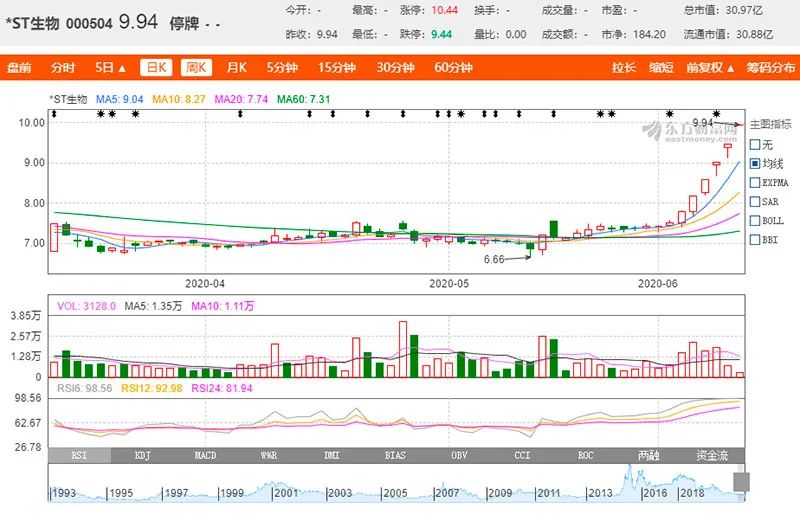Switch to 分时 intraday view

coord(62,68)
